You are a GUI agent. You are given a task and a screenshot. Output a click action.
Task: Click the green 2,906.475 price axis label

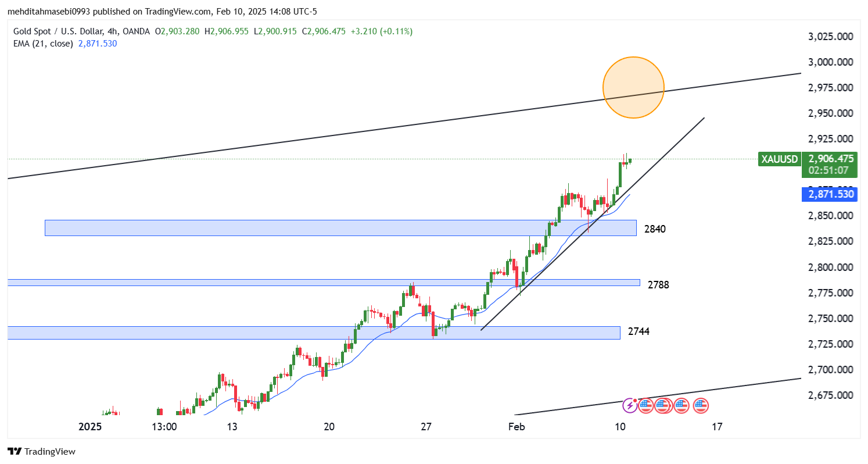pyautogui.click(x=831, y=158)
